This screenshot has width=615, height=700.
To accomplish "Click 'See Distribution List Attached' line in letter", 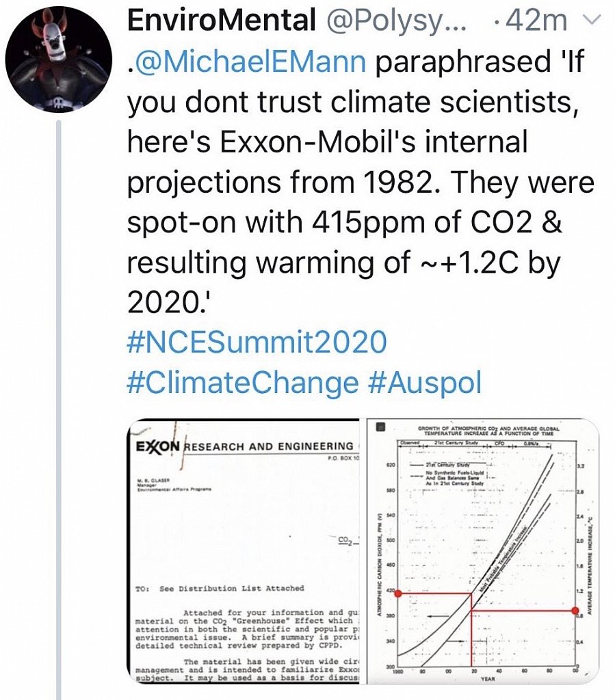I will (231, 588).
